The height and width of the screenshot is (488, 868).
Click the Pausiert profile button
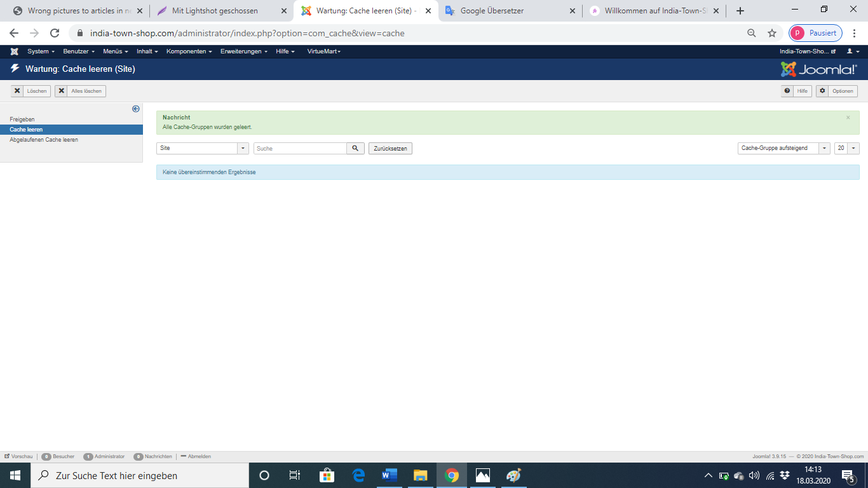click(815, 33)
